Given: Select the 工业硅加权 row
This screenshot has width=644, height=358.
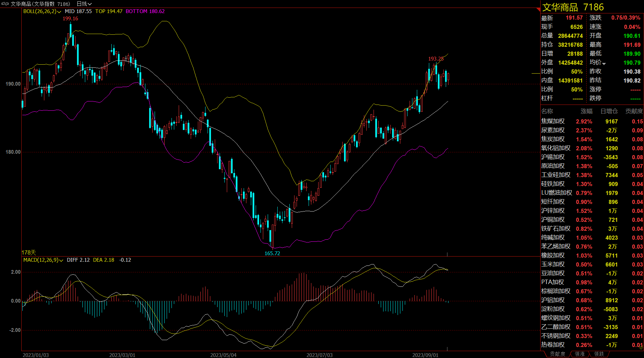Looking at the screenshot, I should click(x=592, y=175).
